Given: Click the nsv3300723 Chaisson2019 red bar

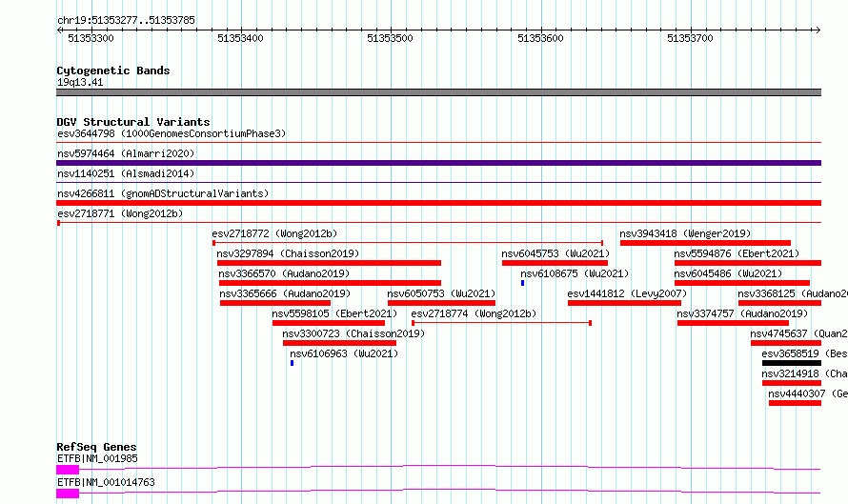Looking at the screenshot, I should (339, 343).
